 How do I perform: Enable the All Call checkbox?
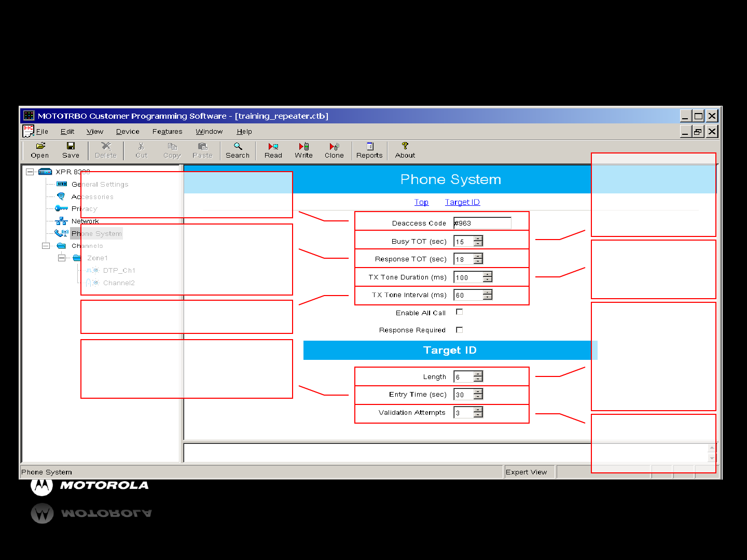(x=459, y=312)
